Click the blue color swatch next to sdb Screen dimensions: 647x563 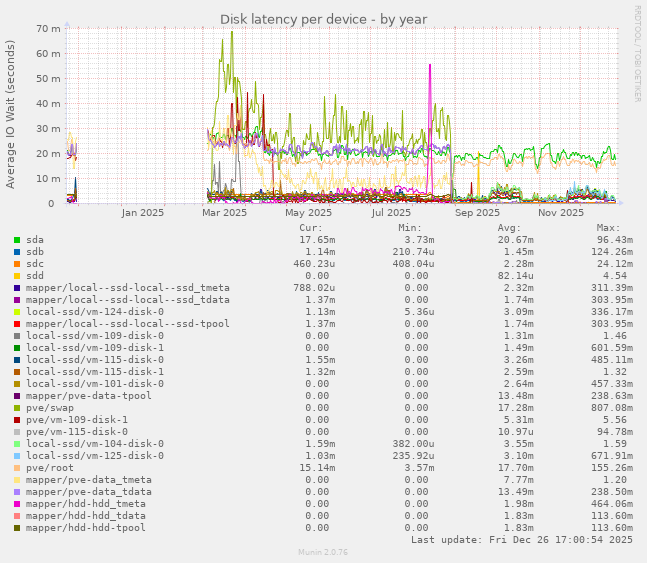(x=17, y=252)
